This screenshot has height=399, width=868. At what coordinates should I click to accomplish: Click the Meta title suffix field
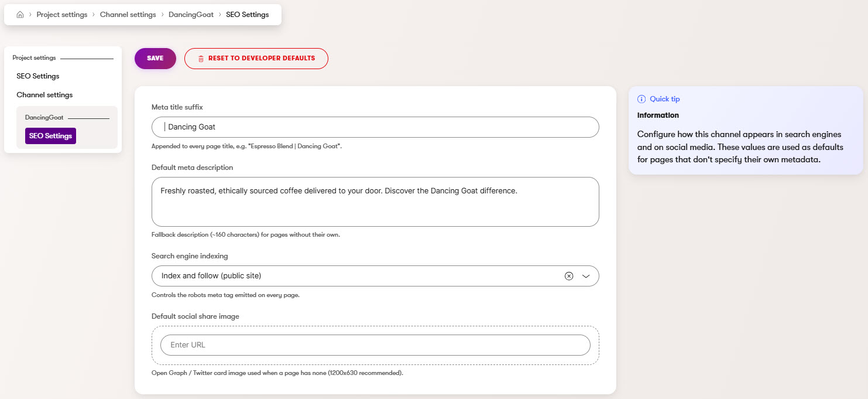375,127
